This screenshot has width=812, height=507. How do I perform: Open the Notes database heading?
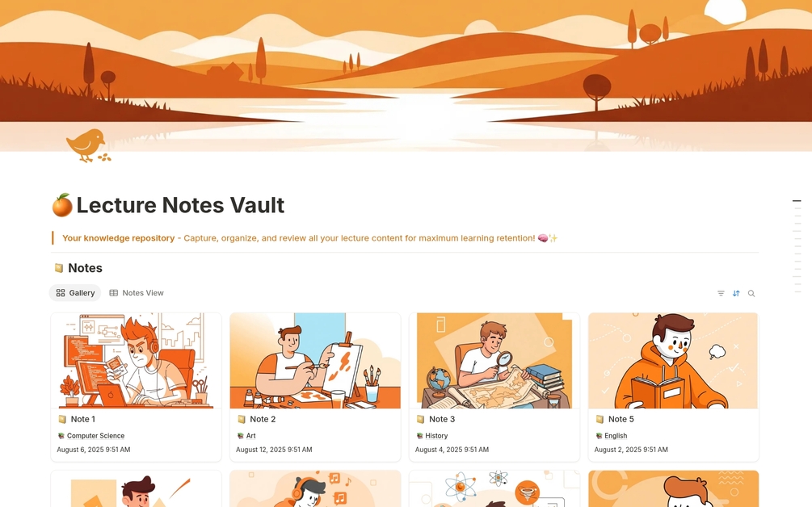pyautogui.click(x=85, y=268)
